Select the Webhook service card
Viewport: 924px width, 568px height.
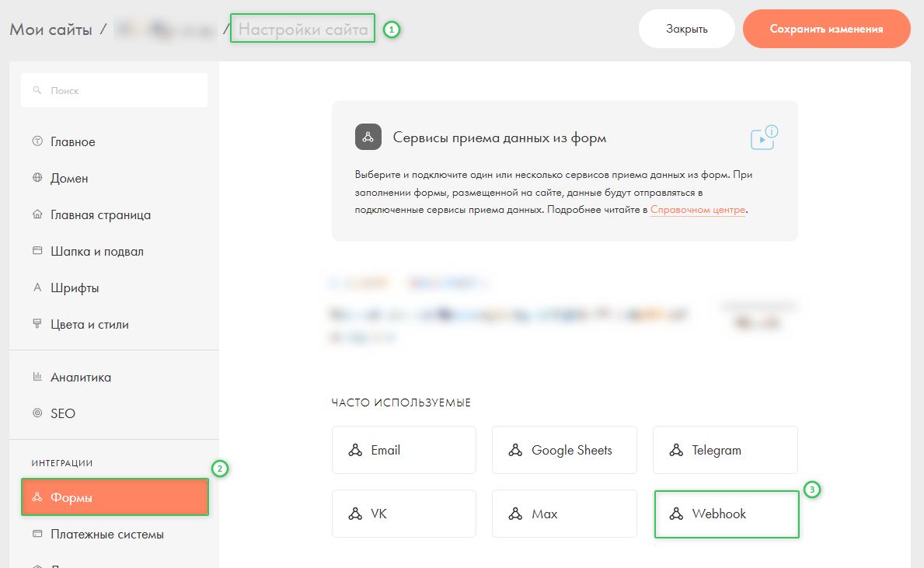pyautogui.click(x=727, y=514)
